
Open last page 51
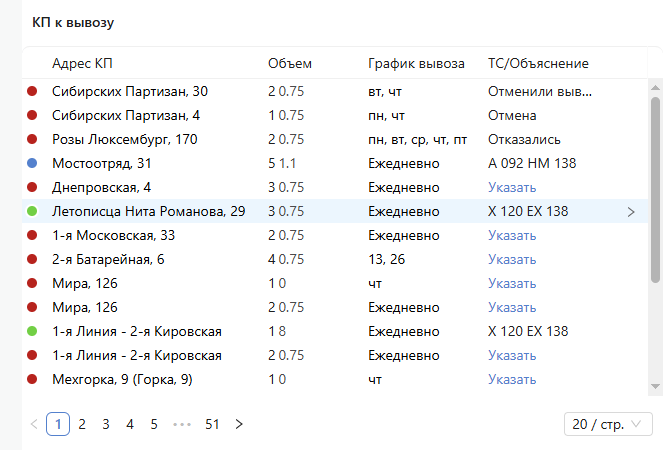(212, 424)
